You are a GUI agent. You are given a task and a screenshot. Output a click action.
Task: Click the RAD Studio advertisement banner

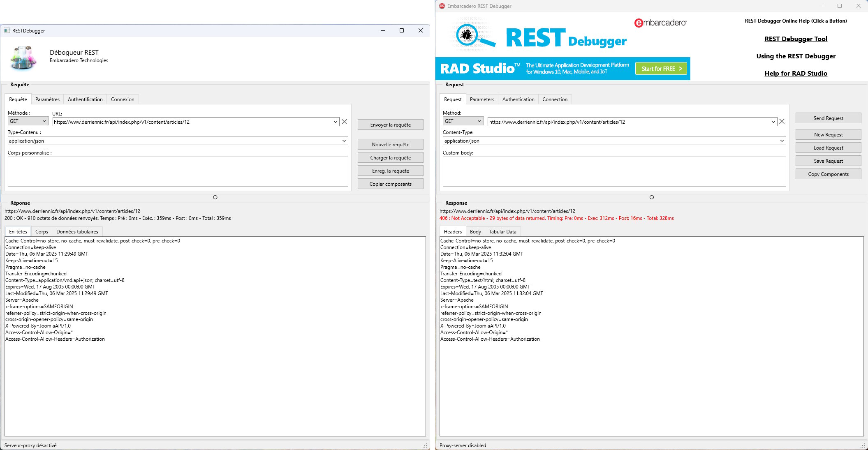[562, 69]
